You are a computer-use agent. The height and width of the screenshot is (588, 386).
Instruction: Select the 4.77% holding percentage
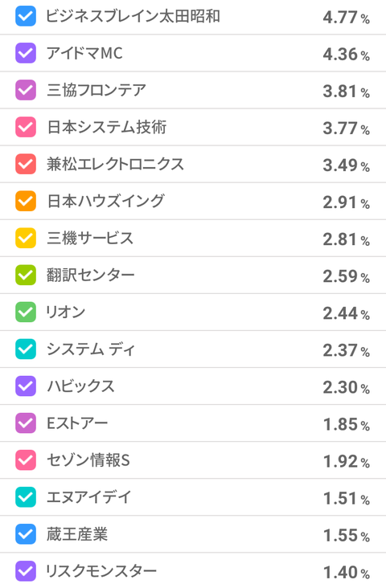coord(347,17)
